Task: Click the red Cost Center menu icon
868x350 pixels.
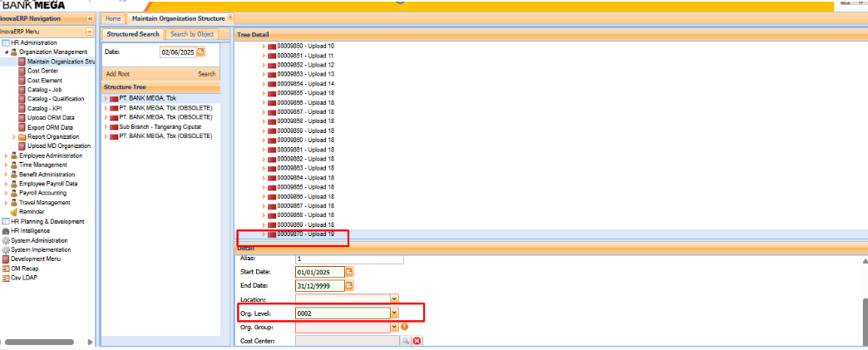Action: pyautogui.click(x=22, y=71)
